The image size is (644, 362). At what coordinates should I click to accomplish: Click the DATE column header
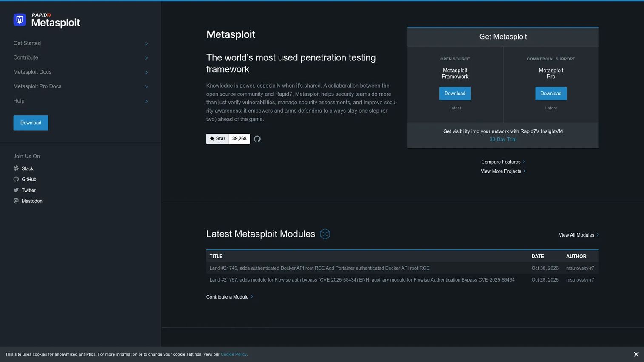coord(538,257)
